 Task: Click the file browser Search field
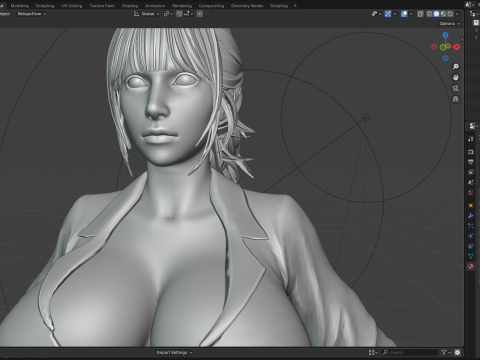point(409,352)
